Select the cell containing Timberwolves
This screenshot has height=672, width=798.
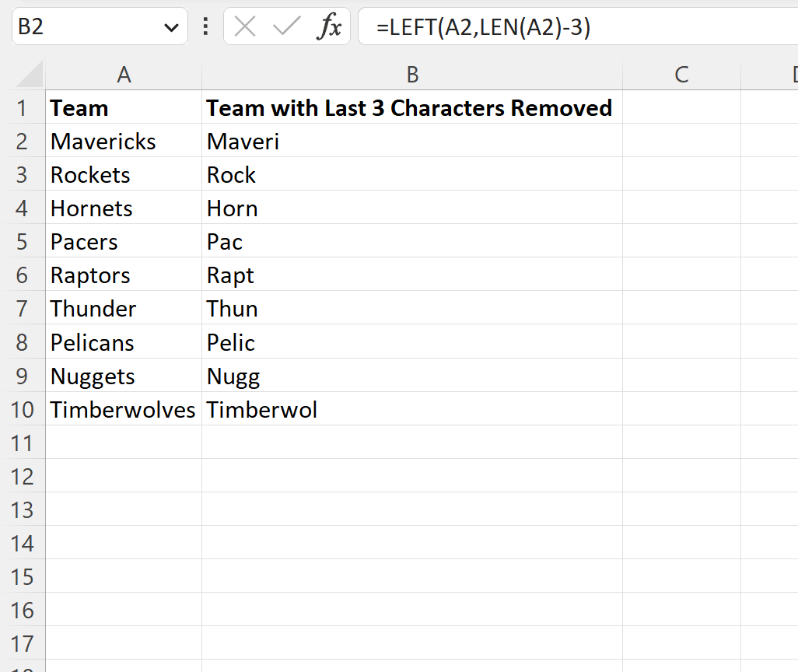click(124, 410)
